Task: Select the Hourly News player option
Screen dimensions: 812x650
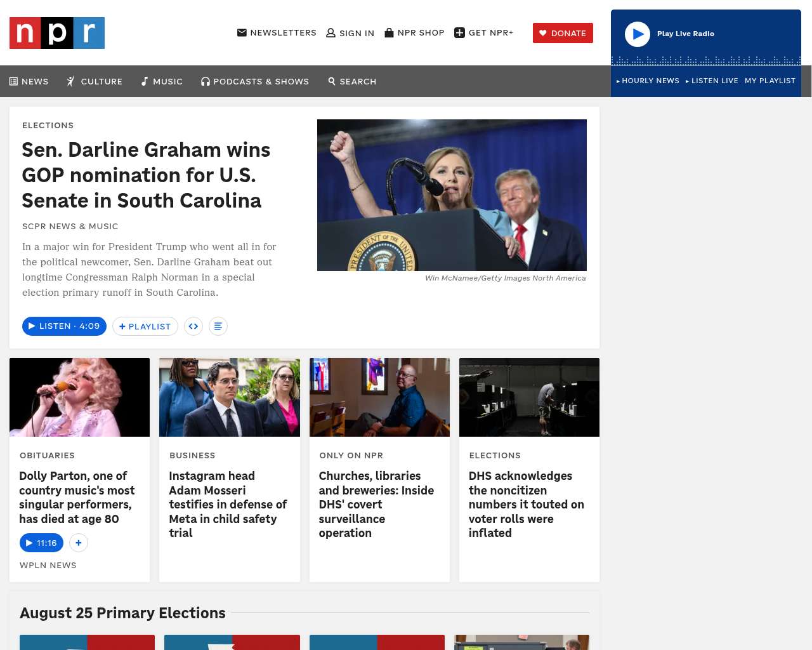Action: pos(648,81)
